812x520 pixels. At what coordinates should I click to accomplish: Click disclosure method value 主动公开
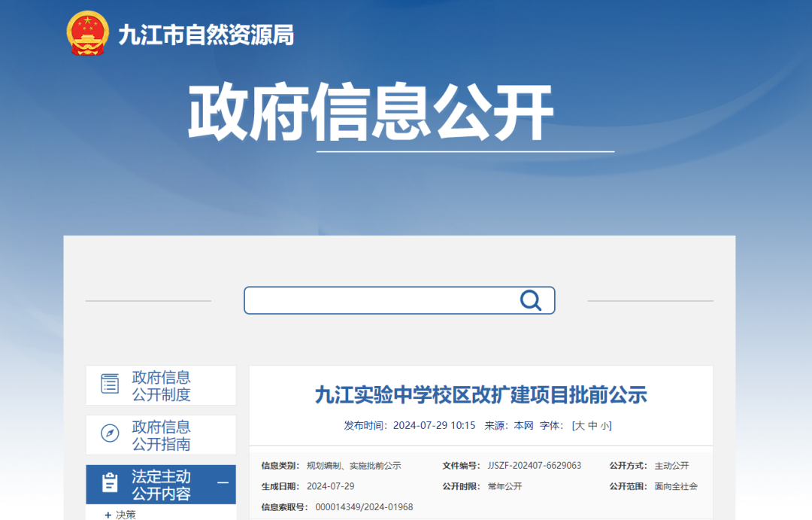(x=671, y=466)
